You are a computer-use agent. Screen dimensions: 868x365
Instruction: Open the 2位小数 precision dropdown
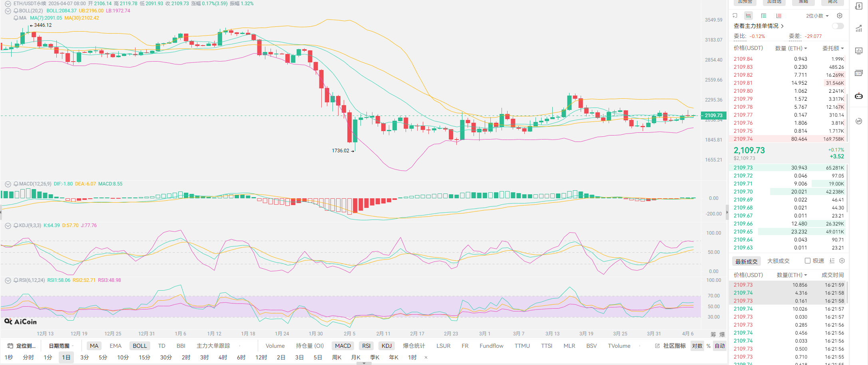[x=817, y=16]
